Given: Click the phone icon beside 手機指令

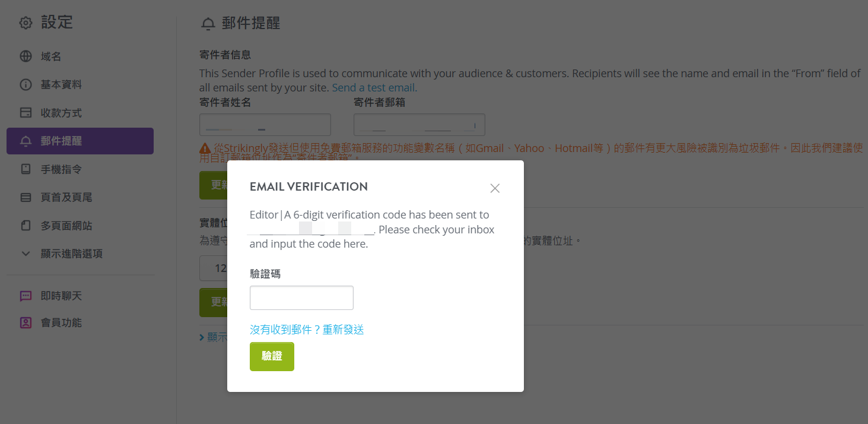Looking at the screenshot, I should pos(26,169).
